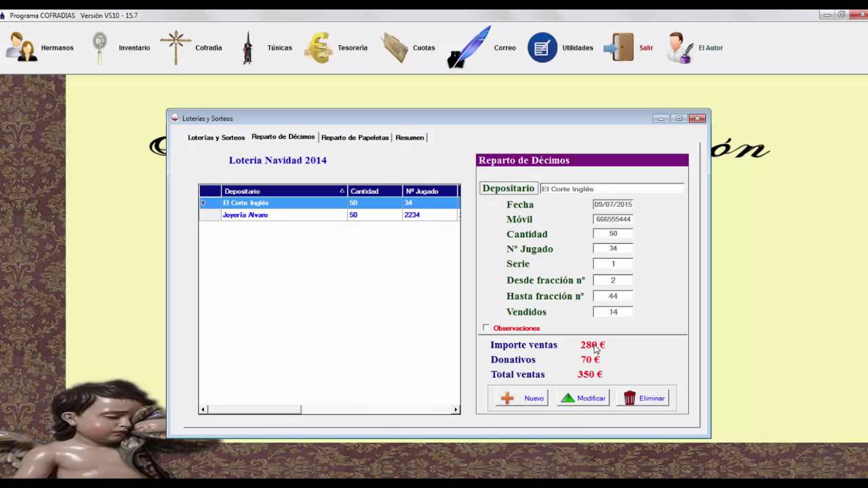Click the grid scrollbar right arrow
The width and height of the screenshot is (868, 488).
(x=456, y=409)
